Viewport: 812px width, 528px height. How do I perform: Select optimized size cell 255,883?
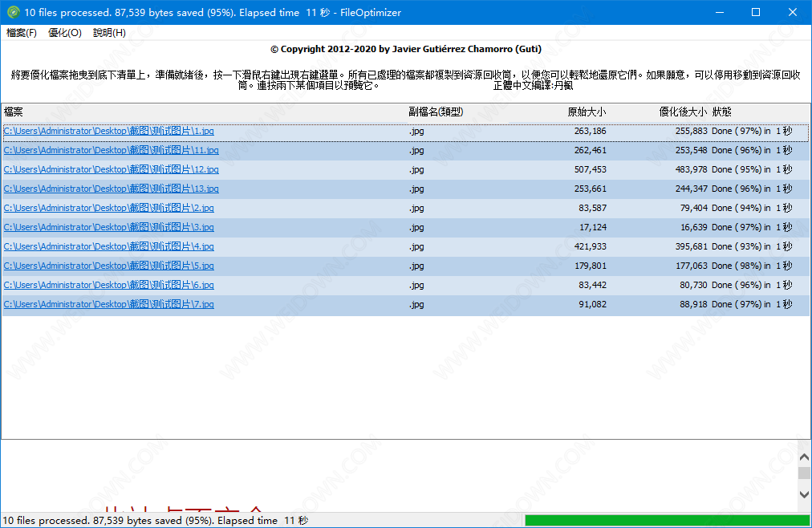[x=691, y=131]
